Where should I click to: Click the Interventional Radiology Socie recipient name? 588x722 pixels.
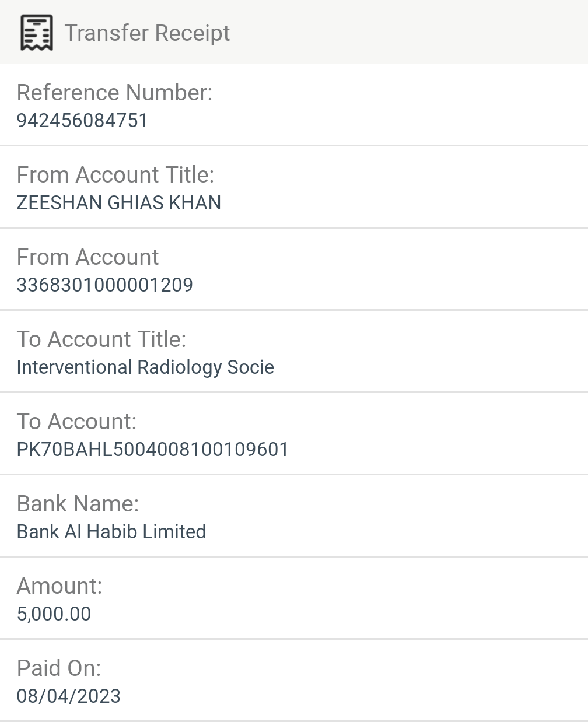coord(145,367)
